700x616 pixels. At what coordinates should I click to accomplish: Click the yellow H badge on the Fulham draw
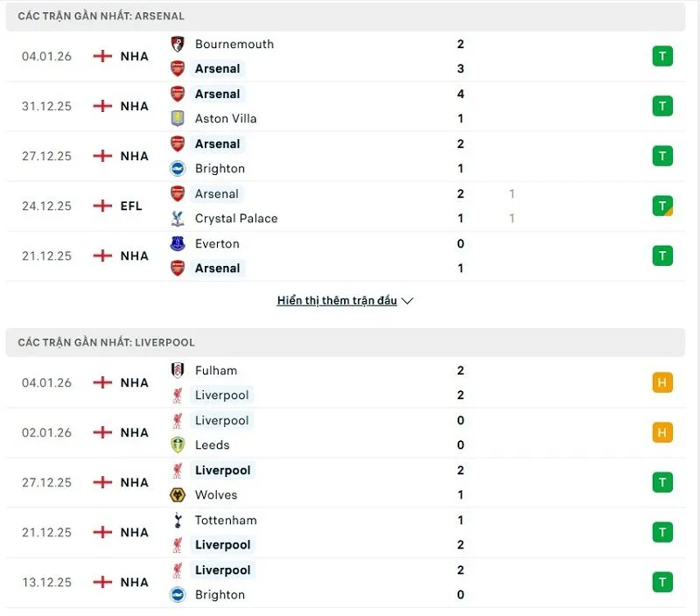pyautogui.click(x=662, y=382)
